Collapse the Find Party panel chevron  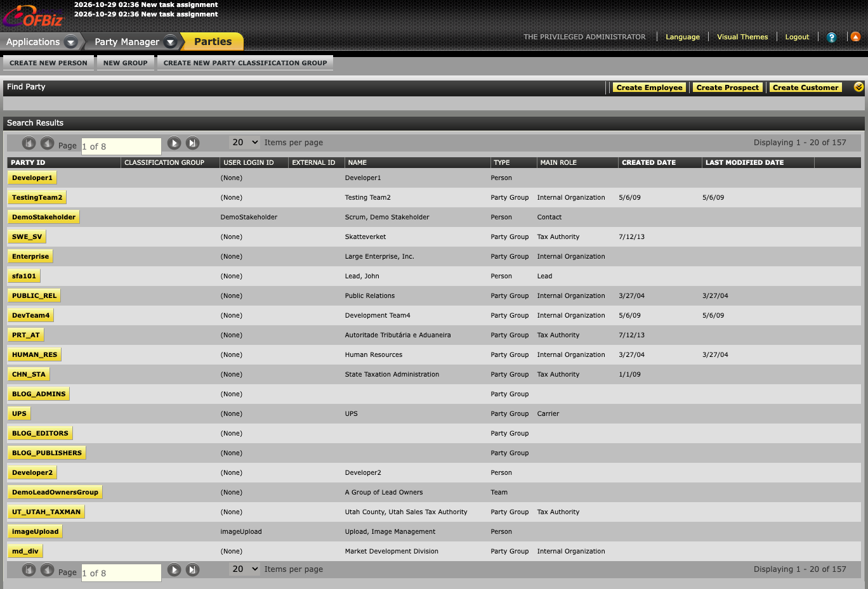coord(858,87)
